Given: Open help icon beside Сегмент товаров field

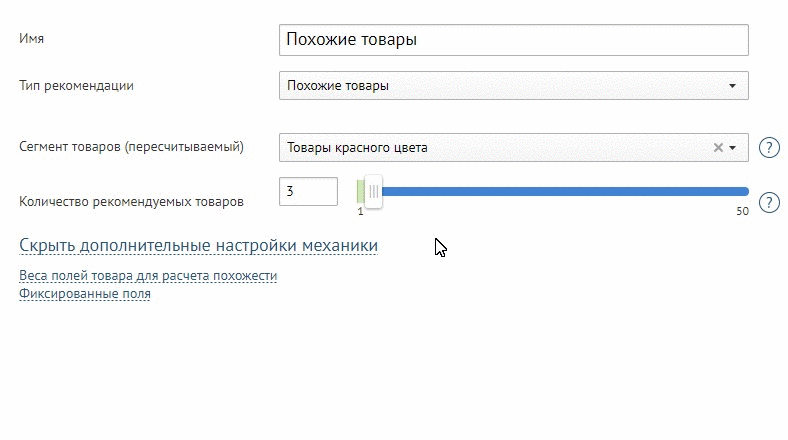Looking at the screenshot, I should click(x=769, y=148).
